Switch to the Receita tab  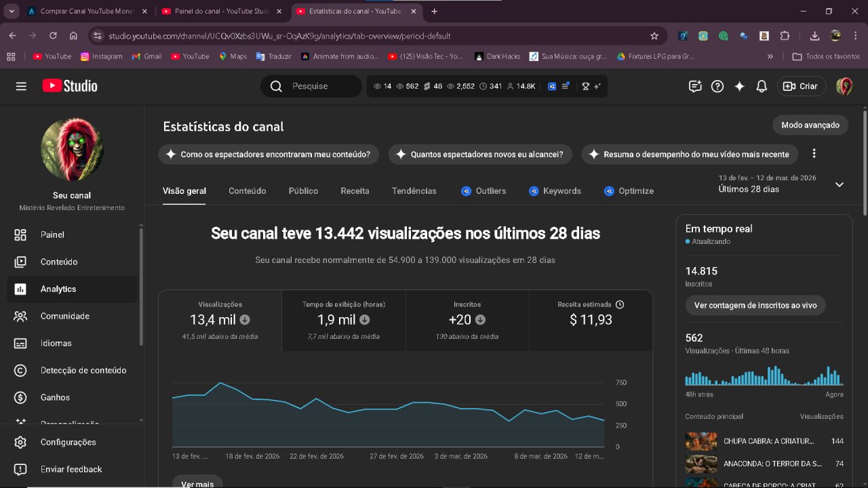(x=355, y=191)
